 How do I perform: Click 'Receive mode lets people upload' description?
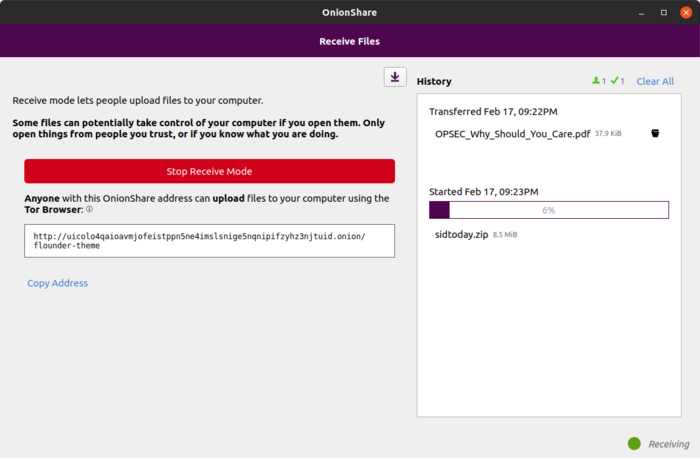point(138,100)
